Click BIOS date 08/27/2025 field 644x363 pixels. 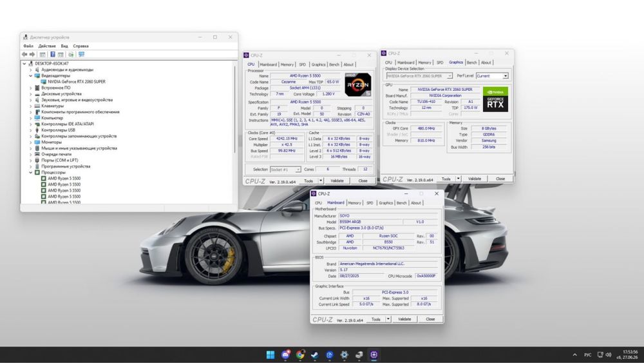[361, 276]
